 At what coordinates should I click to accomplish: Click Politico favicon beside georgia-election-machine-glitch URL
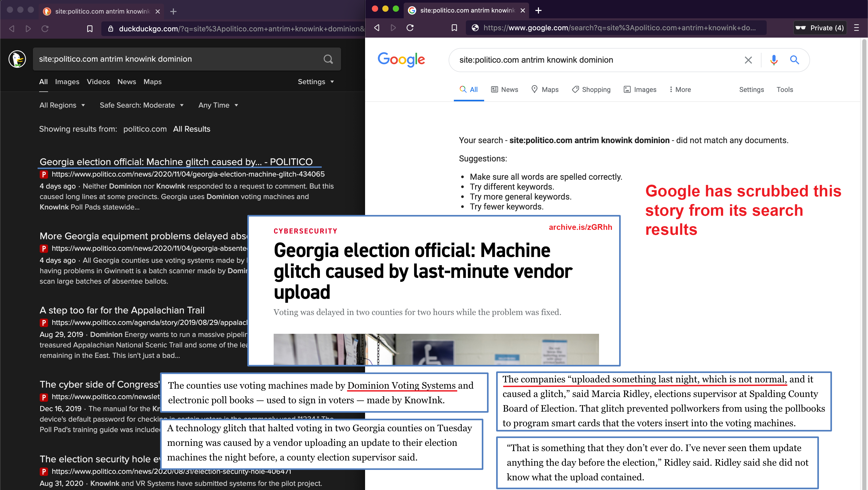(x=43, y=174)
